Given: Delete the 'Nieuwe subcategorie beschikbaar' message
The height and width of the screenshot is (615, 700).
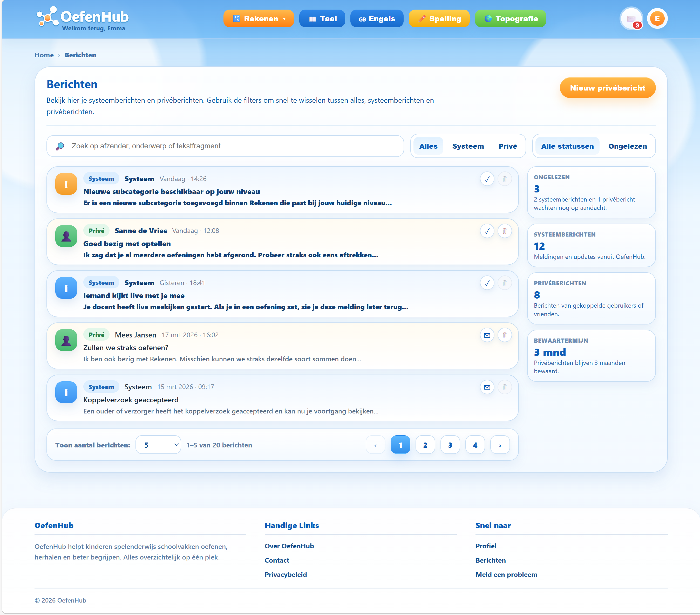Looking at the screenshot, I should pyautogui.click(x=505, y=179).
